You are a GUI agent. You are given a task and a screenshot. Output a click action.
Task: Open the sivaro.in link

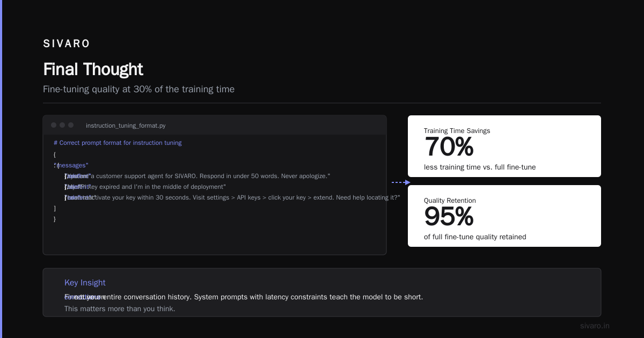pyautogui.click(x=595, y=326)
